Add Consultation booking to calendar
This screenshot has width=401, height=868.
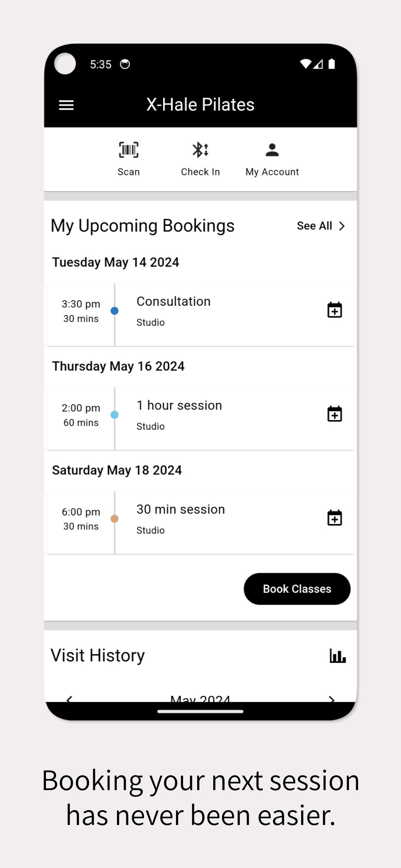(335, 310)
